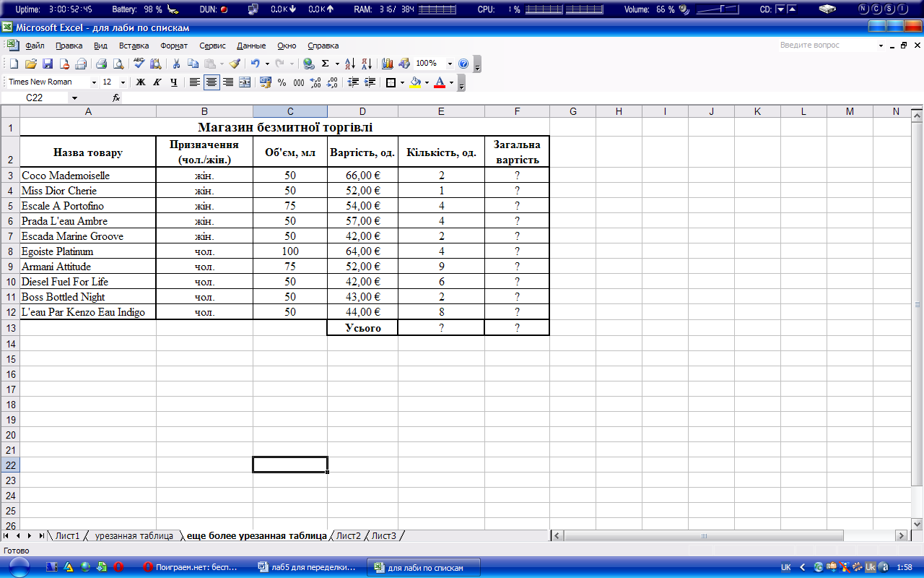Toggle italic (К) formatting
Image resolution: width=924 pixels, height=578 pixels.
tap(157, 82)
